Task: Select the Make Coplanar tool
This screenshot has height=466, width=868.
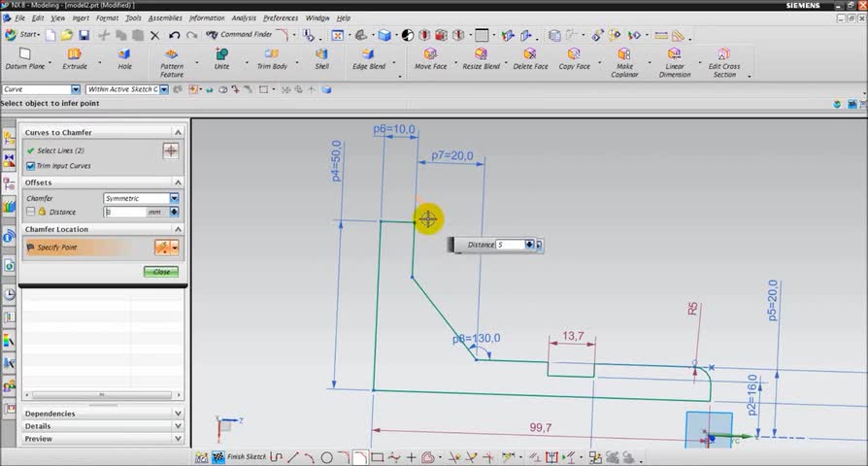Action: click(624, 62)
